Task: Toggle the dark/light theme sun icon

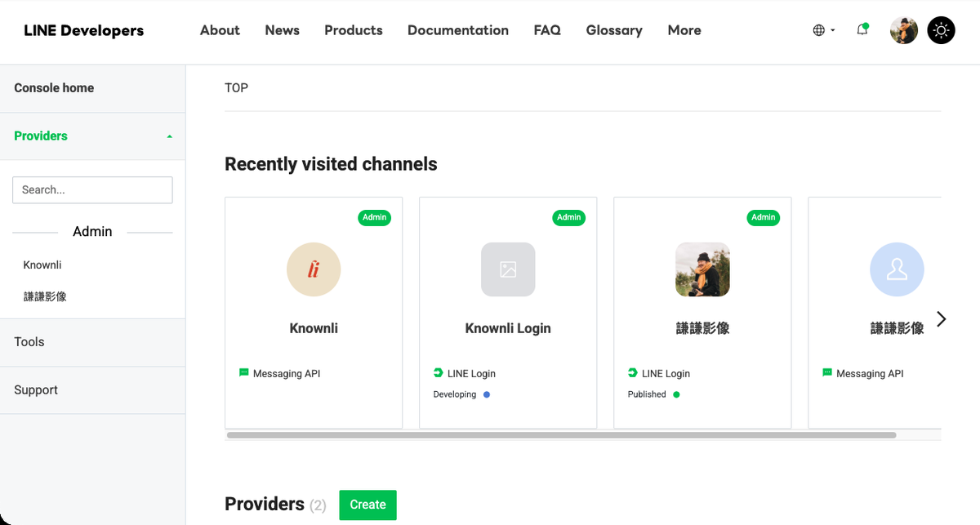Action: 942,30
